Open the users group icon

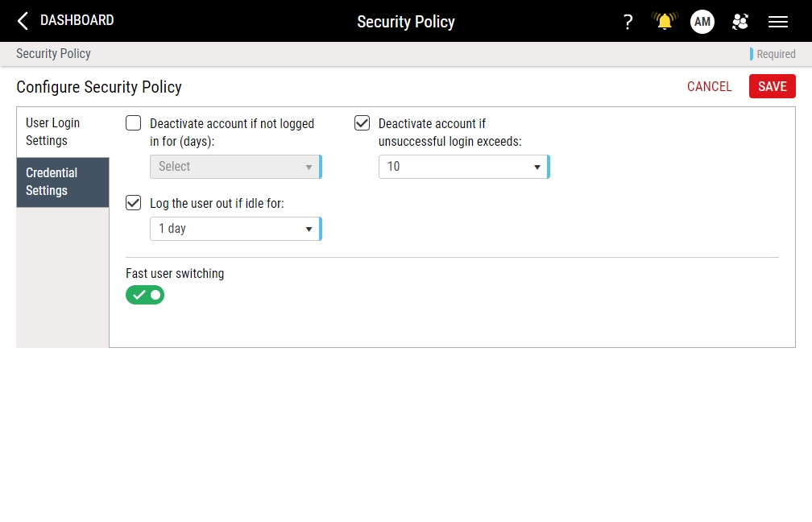(x=739, y=22)
